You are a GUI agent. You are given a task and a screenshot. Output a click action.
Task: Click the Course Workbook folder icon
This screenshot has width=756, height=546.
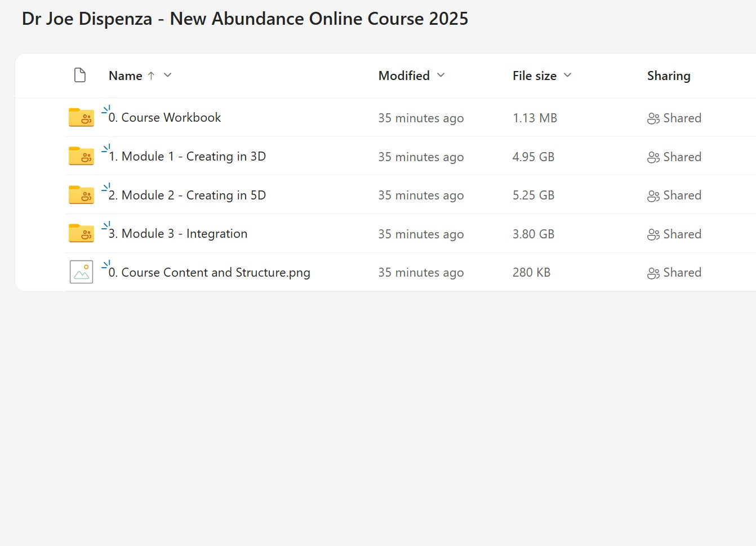coord(81,117)
